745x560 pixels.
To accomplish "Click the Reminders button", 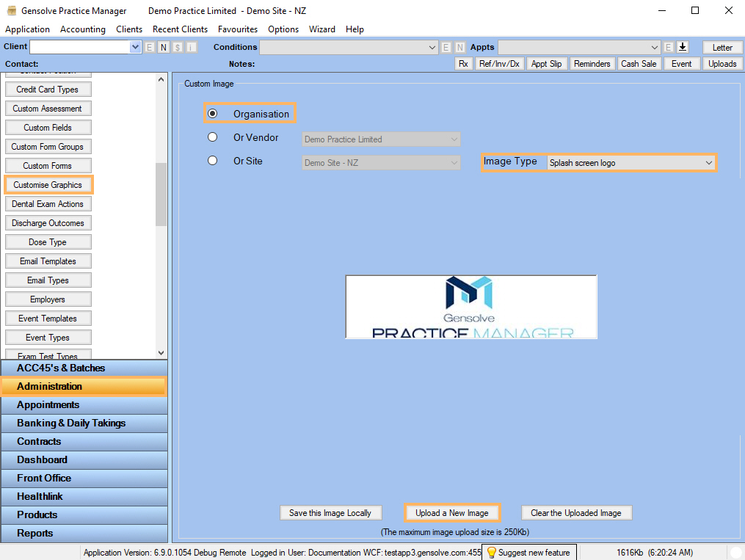I will tap(592, 64).
